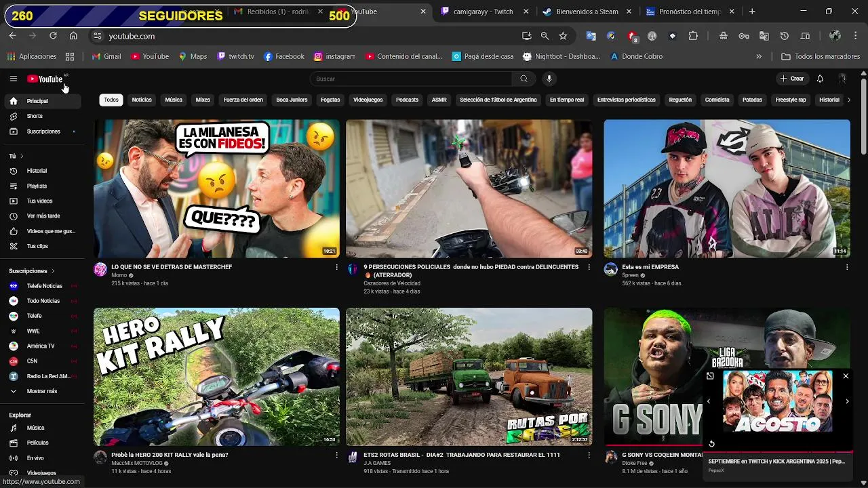Open the notifications bell
Screen dimensions: 868x488
(820, 79)
